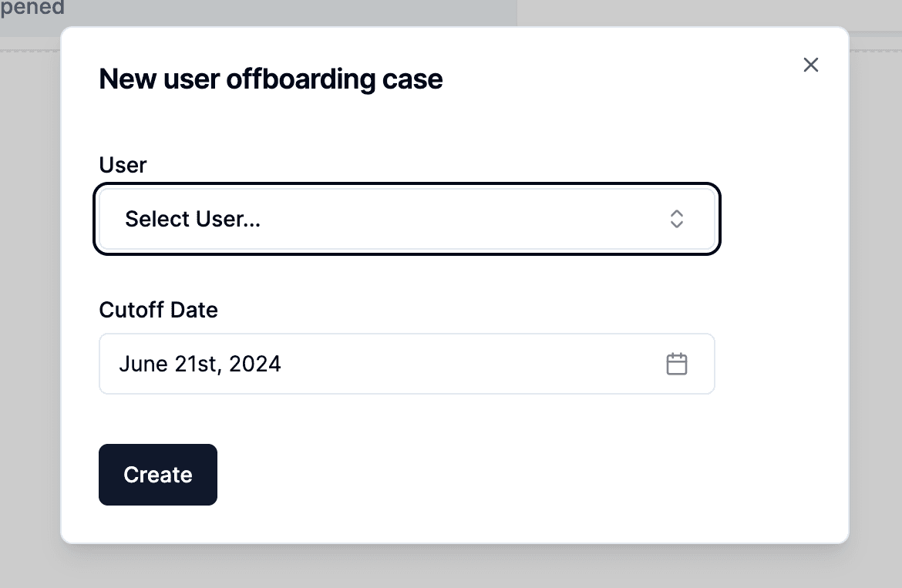This screenshot has height=588, width=902.
Task: Expand the user list via the chevron icon
Action: point(676,220)
